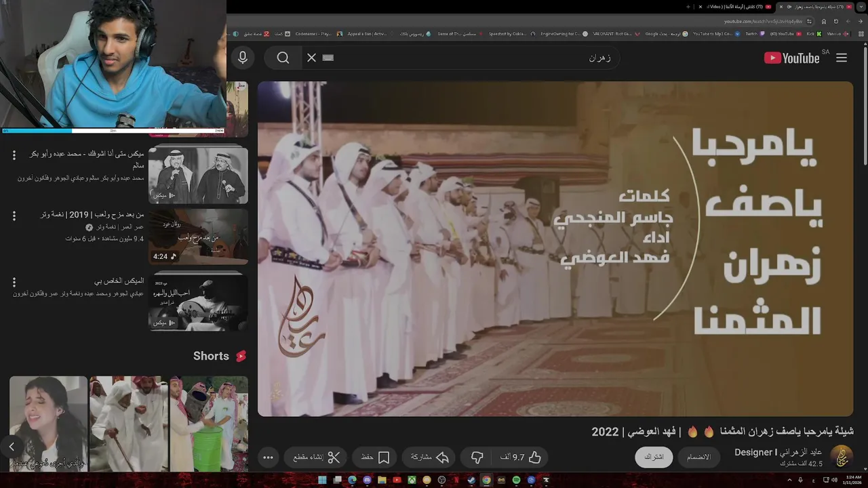Show hidden system tray icons chevron
Image resolution: width=868 pixels, height=488 pixels.
pos(790,480)
